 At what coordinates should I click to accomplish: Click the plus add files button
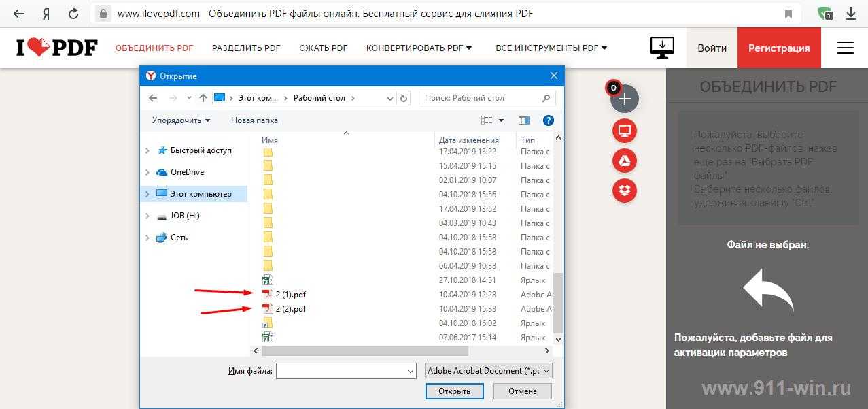[x=625, y=99]
